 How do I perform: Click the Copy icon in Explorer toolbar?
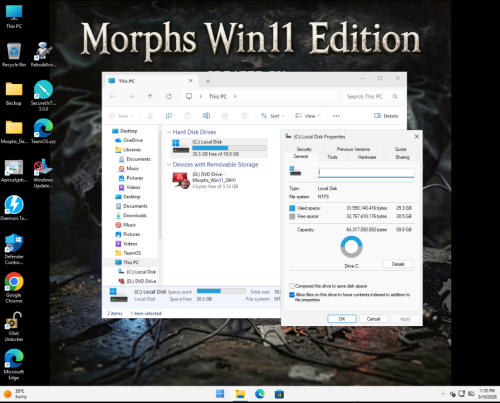point(169,116)
